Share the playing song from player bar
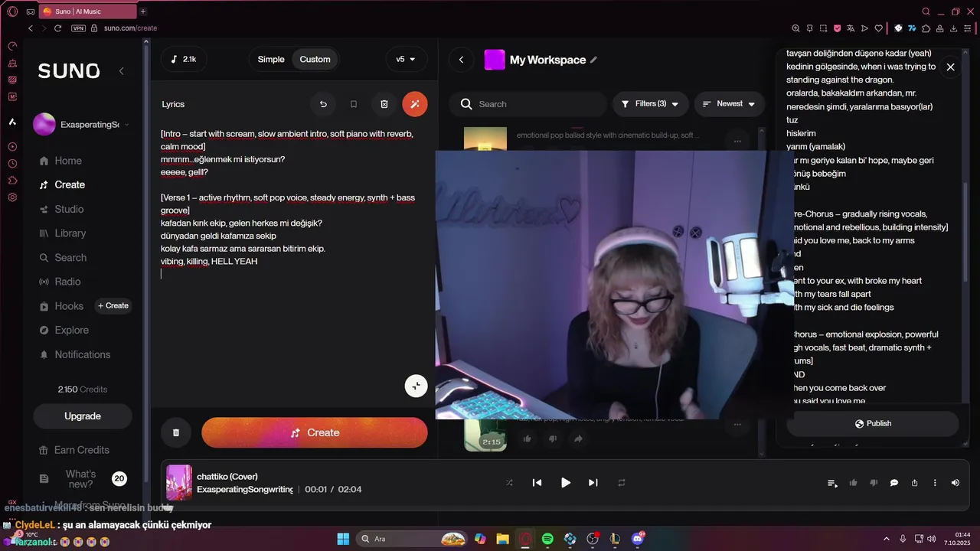 [914, 483]
